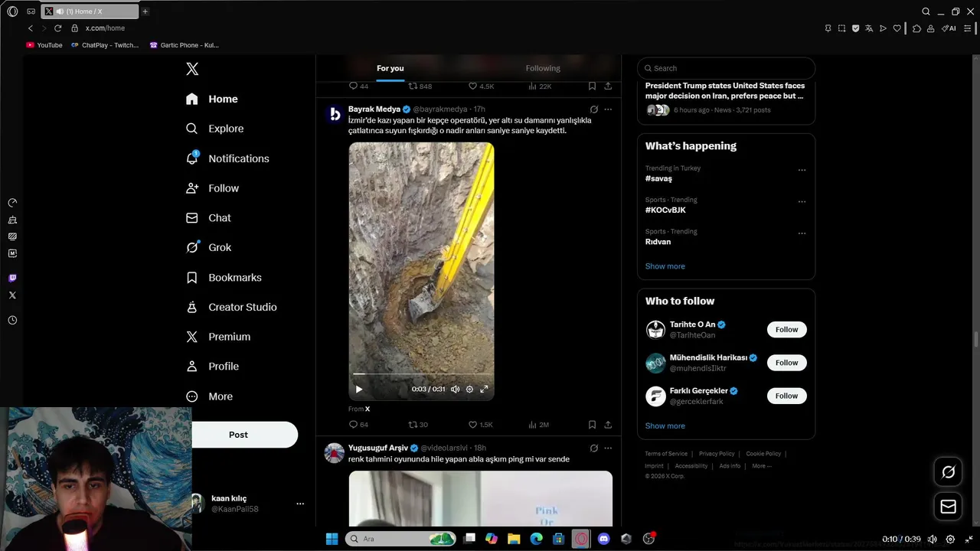Like the Bayrak Medya post with 1.5K likes
The image size is (980, 551).
pos(481,425)
